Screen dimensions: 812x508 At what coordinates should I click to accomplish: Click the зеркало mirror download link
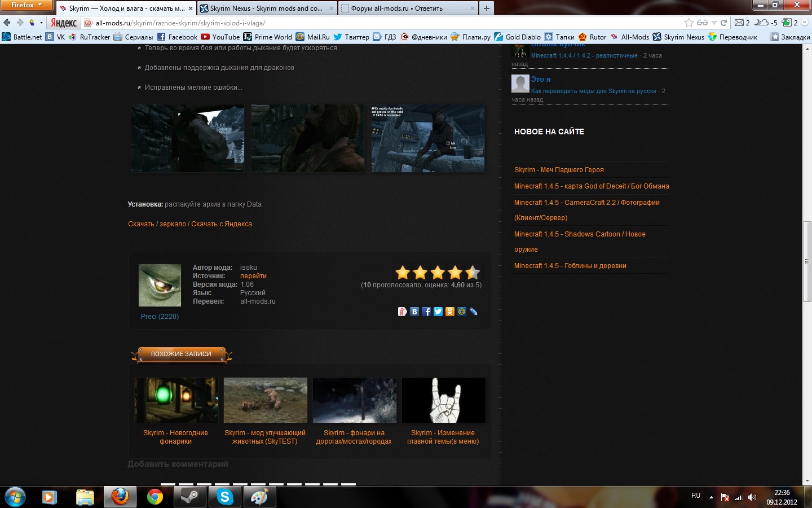[x=173, y=224]
